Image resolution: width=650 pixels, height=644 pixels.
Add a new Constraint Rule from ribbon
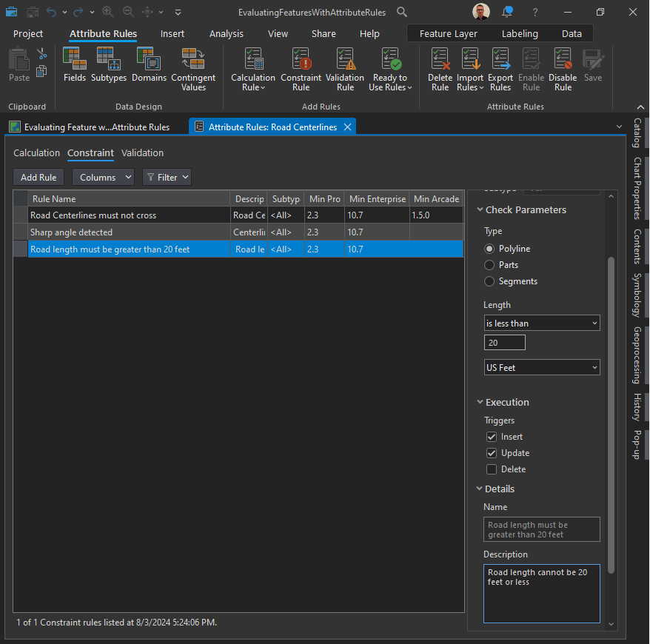(x=301, y=69)
